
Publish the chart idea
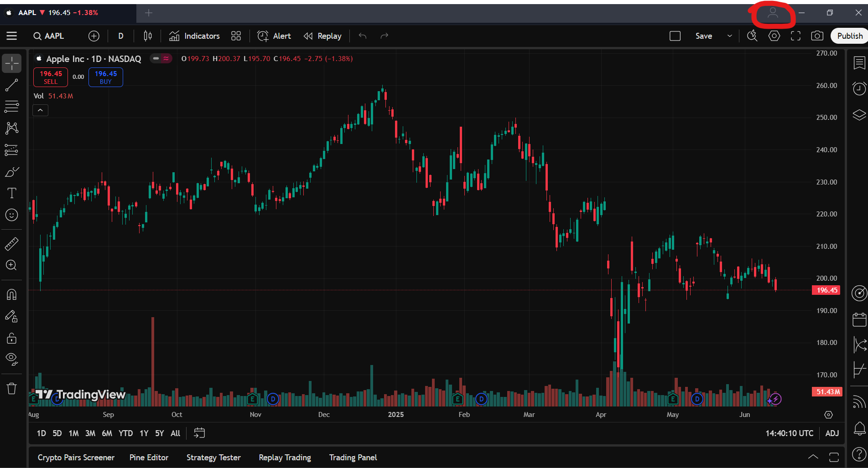point(850,36)
